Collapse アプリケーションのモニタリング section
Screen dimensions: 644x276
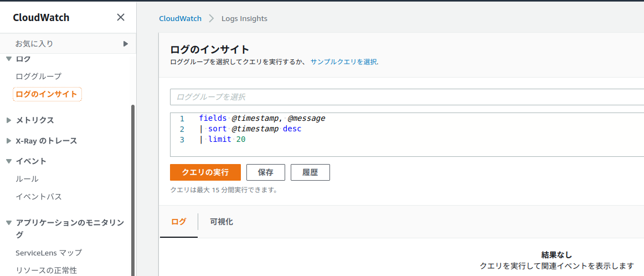9,223
